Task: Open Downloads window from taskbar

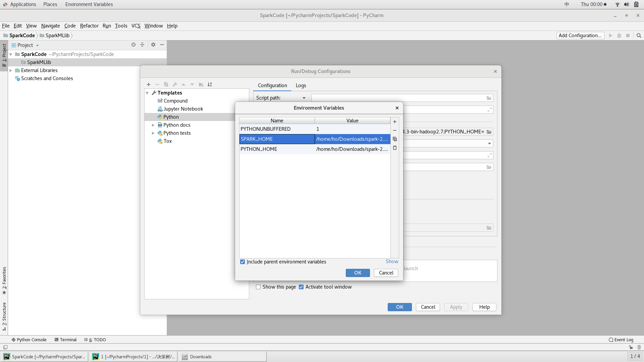Action: [x=201, y=357]
